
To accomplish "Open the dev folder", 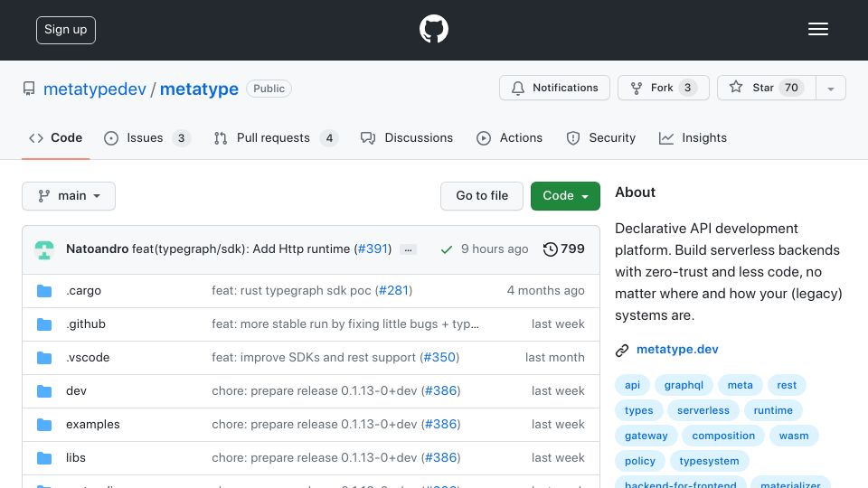I will pos(76,390).
